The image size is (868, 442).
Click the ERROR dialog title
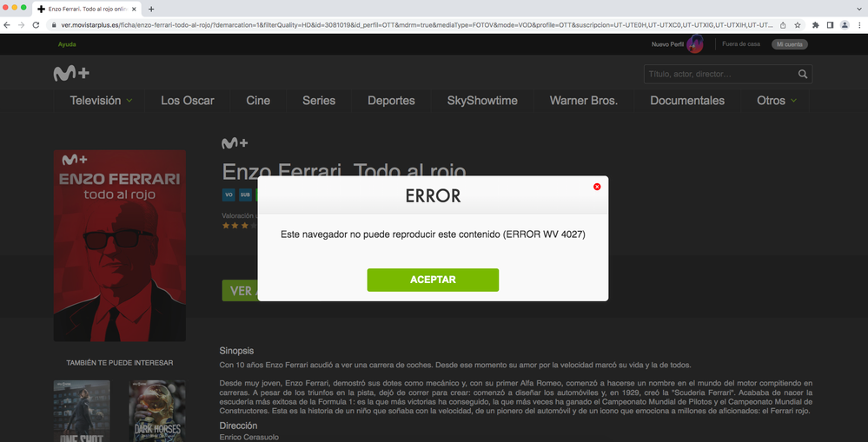433,196
